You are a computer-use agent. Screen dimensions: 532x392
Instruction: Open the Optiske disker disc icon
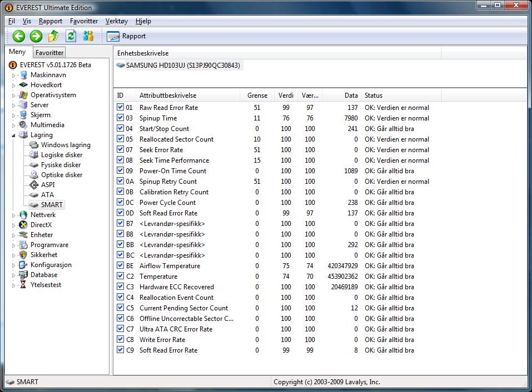pos(34,175)
